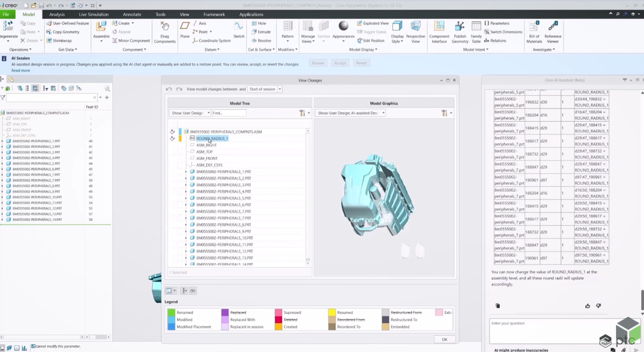Open the Family Table
Screen dimensions: 644x352
point(476,32)
